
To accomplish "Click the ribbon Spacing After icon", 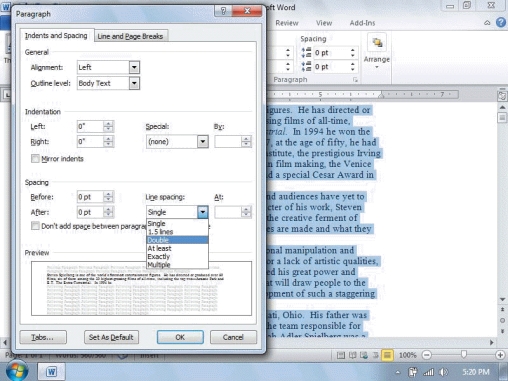I will pos(306,66).
